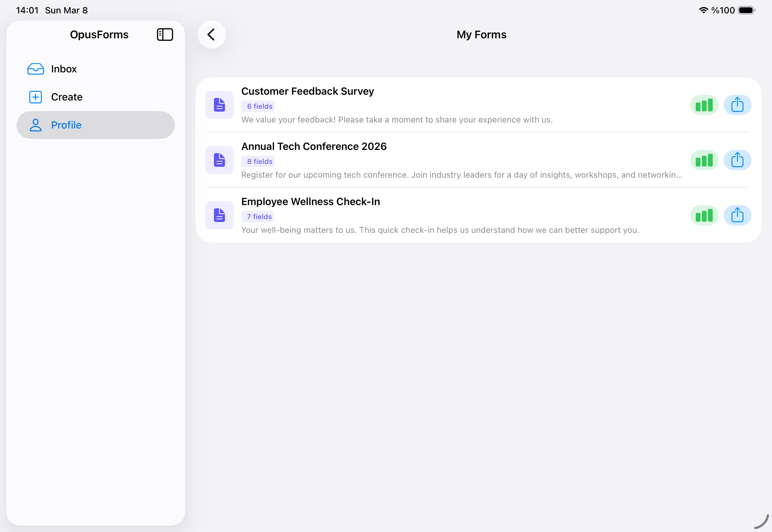Open Annual Tech Conference 2026 title

(314, 146)
